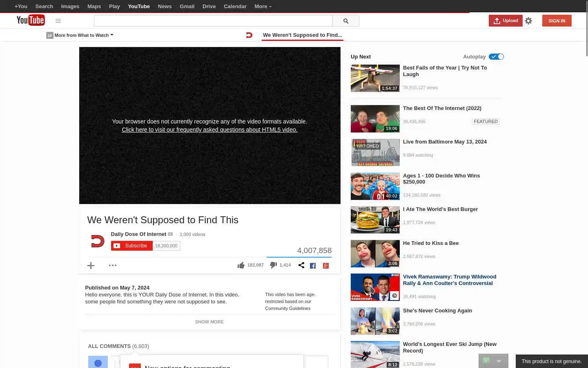This screenshot has width=588, height=368.
Task: Click the share icon
Action: [x=301, y=265]
